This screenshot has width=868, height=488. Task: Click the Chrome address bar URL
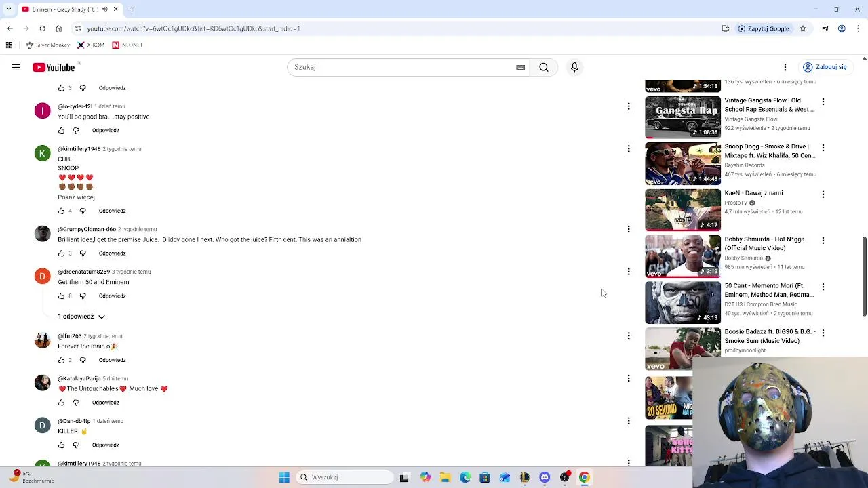[193, 28]
